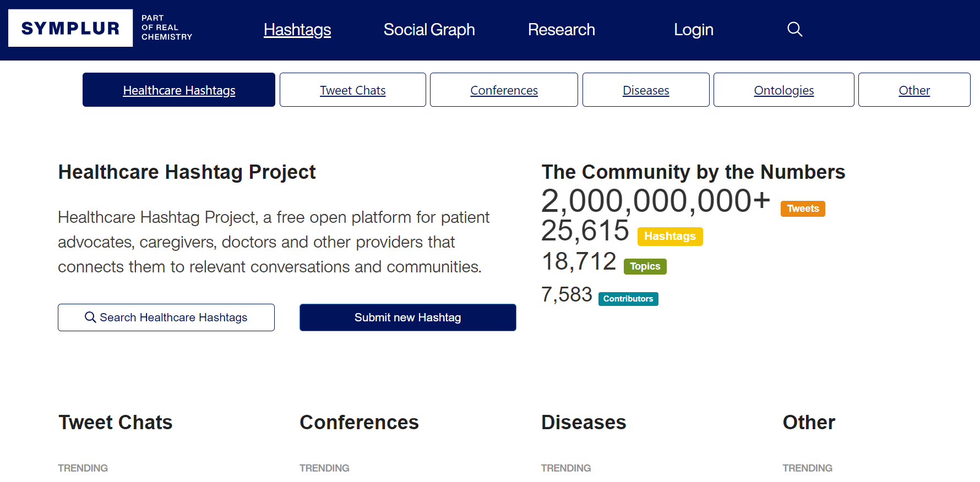Click the orange Tweets badge

pos(802,209)
